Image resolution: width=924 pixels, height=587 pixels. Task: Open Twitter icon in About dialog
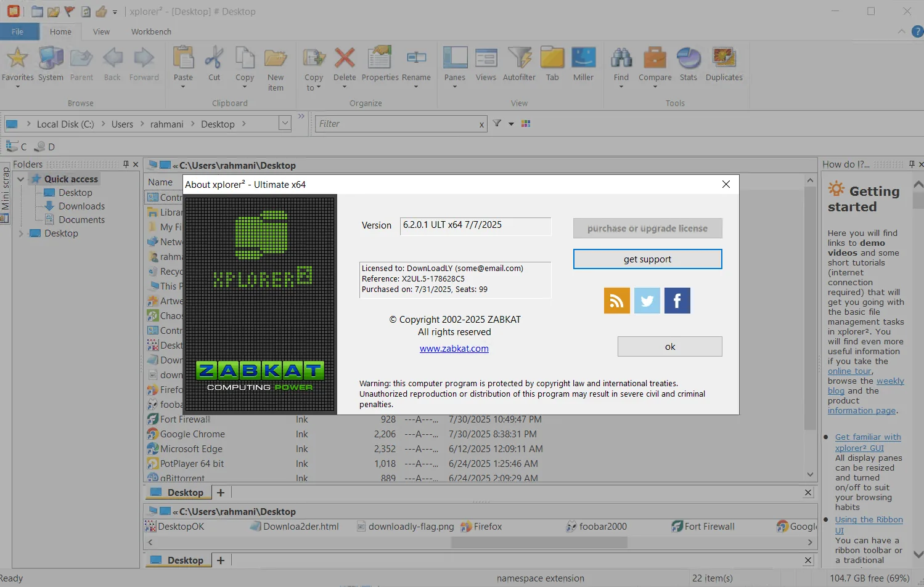tap(647, 301)
